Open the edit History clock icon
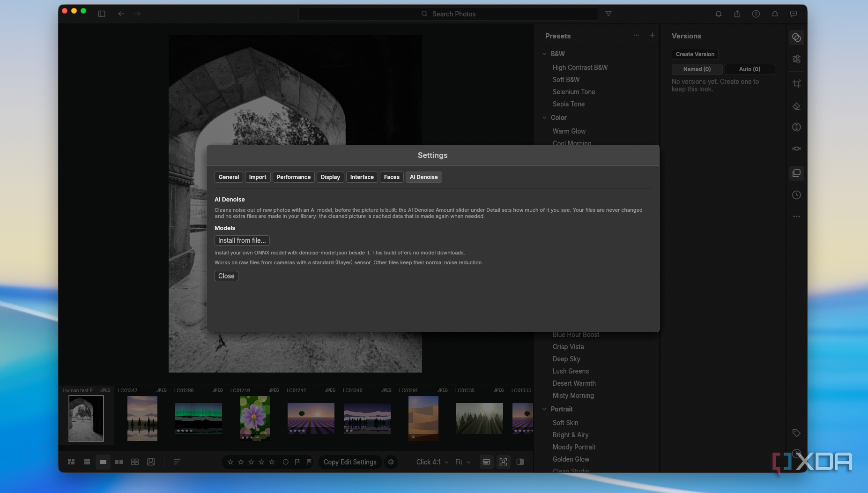 tap(796, 195)
